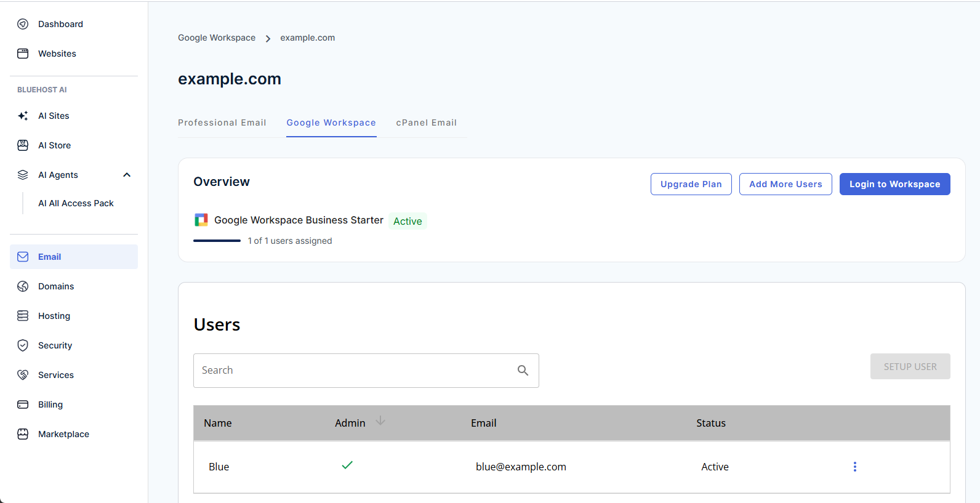Screen dimensions: 980x503
Task: Click the AI Sites sparkle icon
Action: (23, 116)
